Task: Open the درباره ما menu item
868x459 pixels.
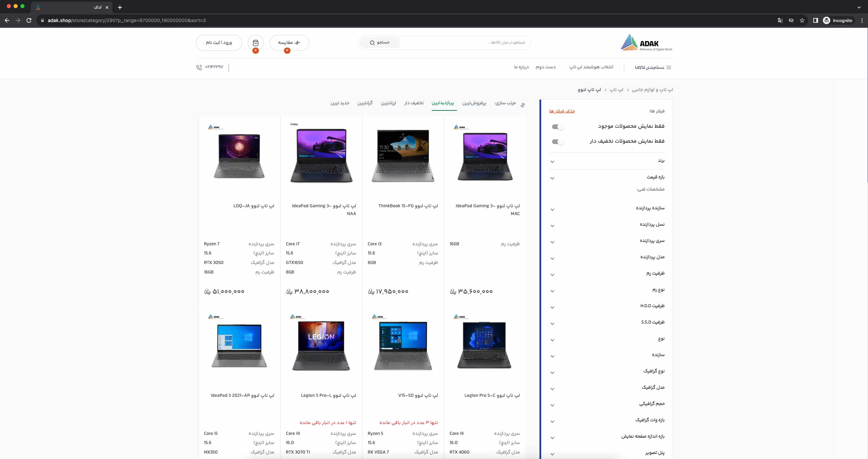Action: [x=521, y=67]
